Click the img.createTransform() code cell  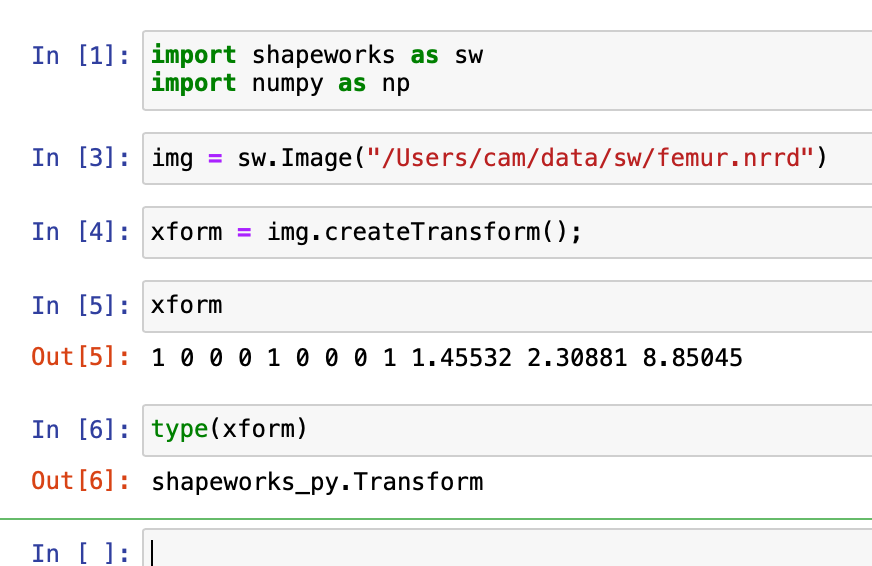pyautogui.click(x=507, y=232)
